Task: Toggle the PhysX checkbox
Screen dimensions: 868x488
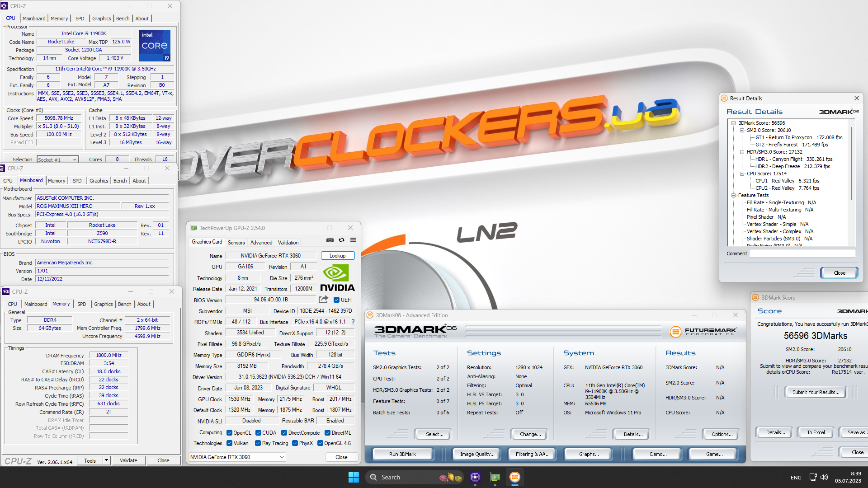Action: pyautogui.click(x=295, y=443)
